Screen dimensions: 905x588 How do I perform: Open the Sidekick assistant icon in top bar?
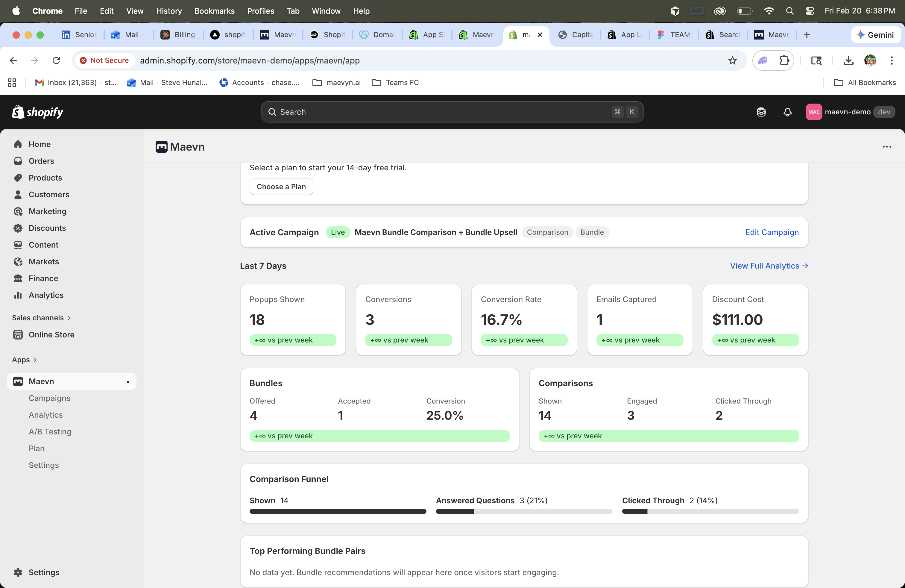click(761, 112)
